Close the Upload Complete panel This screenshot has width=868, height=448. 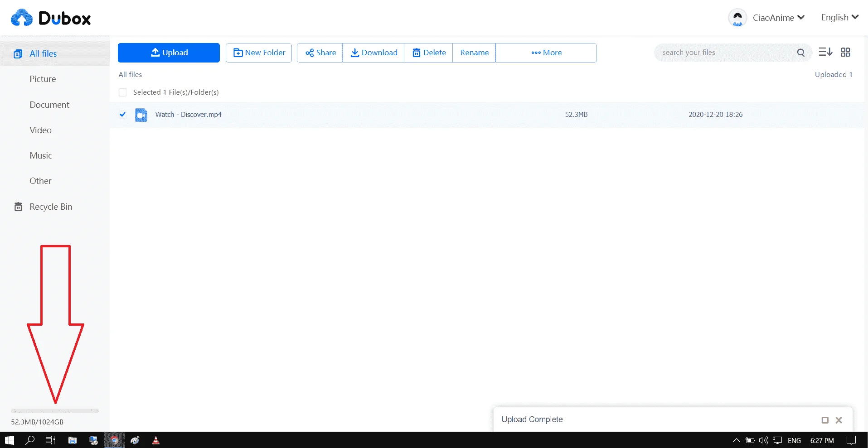click(x=839, y=420)
